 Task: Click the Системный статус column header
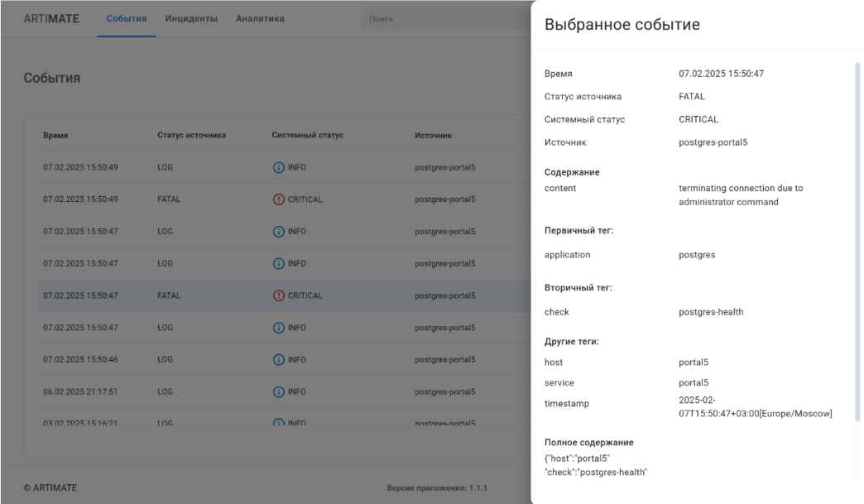(x=307, y=136)
